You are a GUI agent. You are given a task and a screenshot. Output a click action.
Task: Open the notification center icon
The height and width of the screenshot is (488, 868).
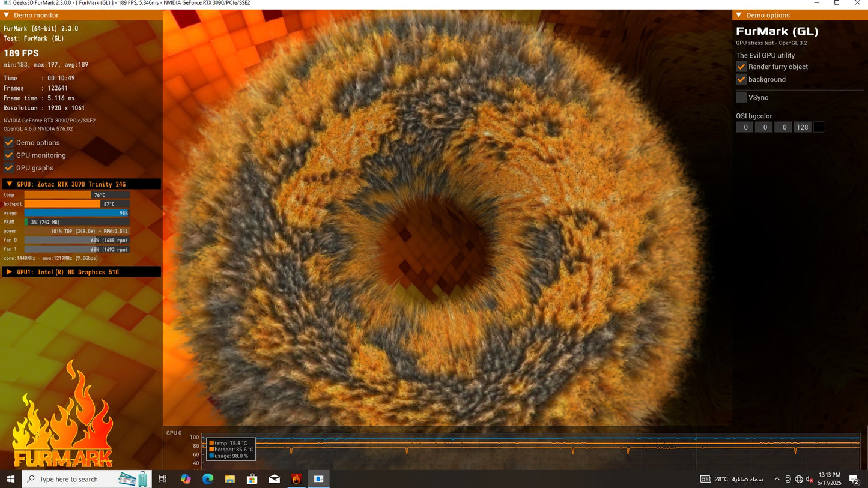[x=854, y=479]
